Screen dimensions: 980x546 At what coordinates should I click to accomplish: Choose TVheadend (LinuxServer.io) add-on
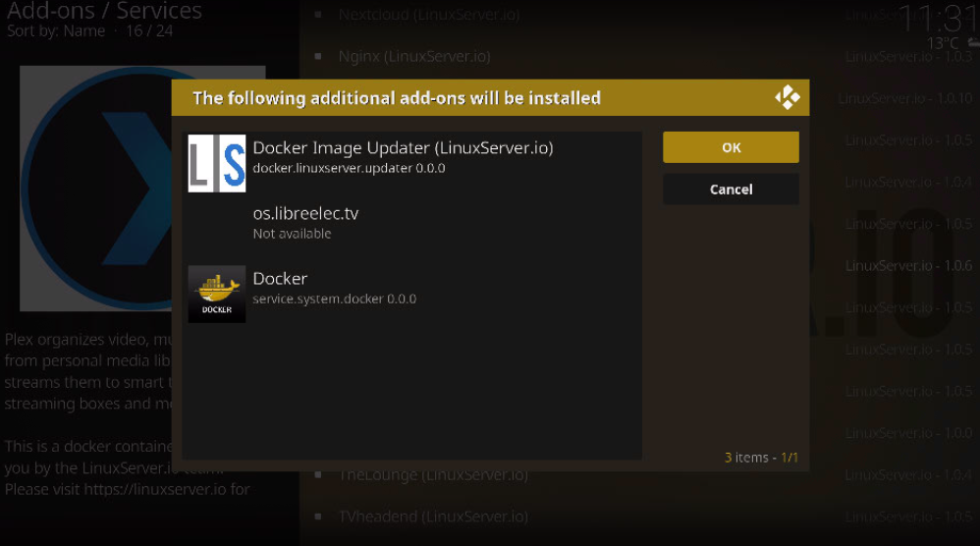433,517
